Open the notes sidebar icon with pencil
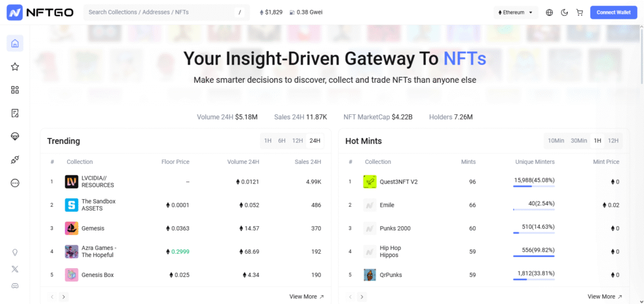The width and height of the screenshot is (644, 304). [15, 113]
